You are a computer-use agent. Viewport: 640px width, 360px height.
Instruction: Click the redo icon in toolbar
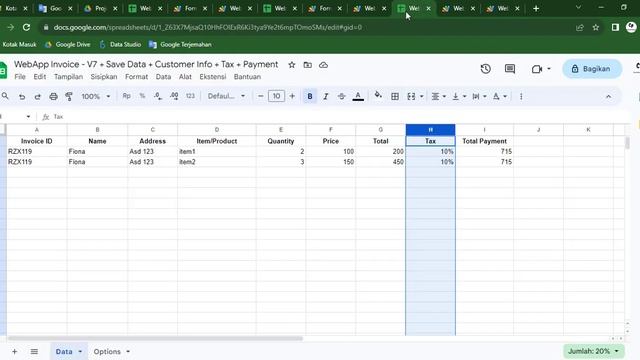coord(38,97)
